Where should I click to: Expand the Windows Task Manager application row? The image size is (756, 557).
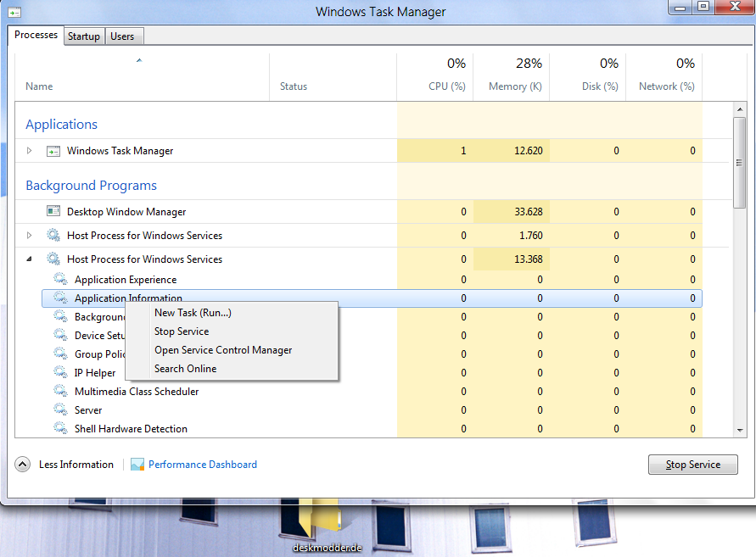(30, 151)
